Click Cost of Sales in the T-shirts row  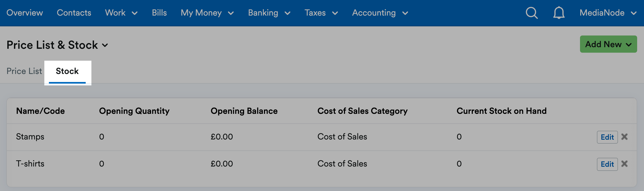tap(342, 164)
